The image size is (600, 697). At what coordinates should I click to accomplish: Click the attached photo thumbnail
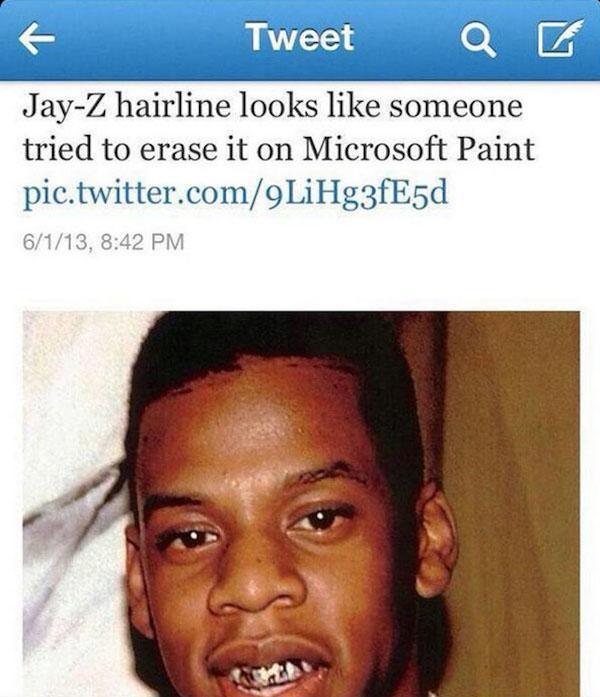click(x=301, y=504)
